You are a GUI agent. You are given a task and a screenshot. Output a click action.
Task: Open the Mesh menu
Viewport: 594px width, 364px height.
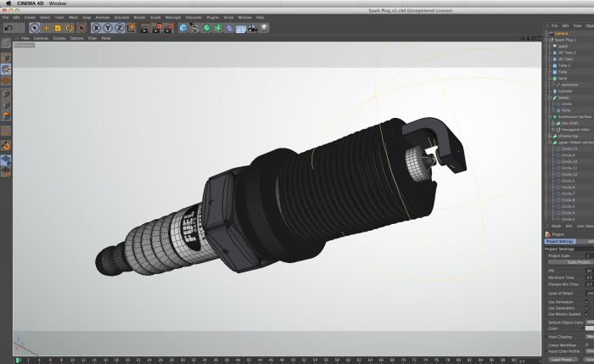point(73,18)
